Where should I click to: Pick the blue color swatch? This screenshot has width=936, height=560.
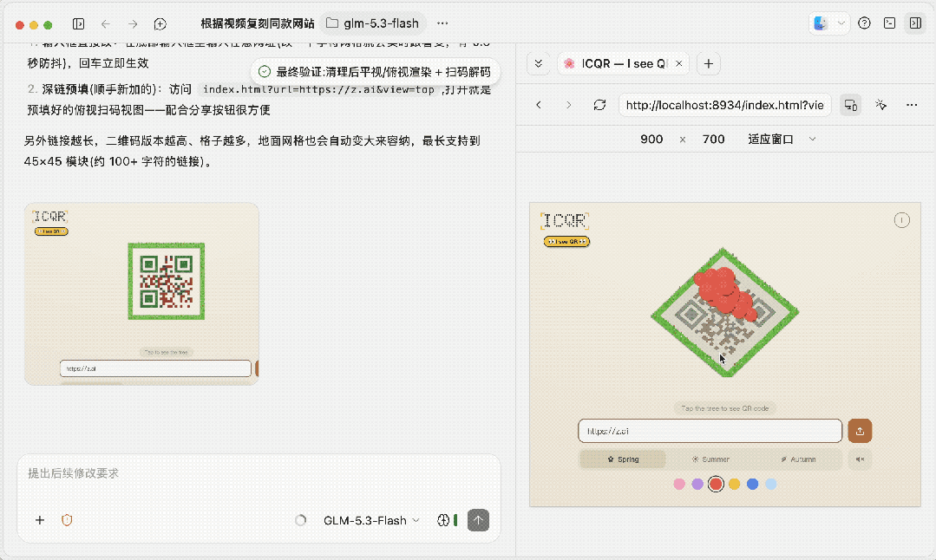[x=752, y=485]
